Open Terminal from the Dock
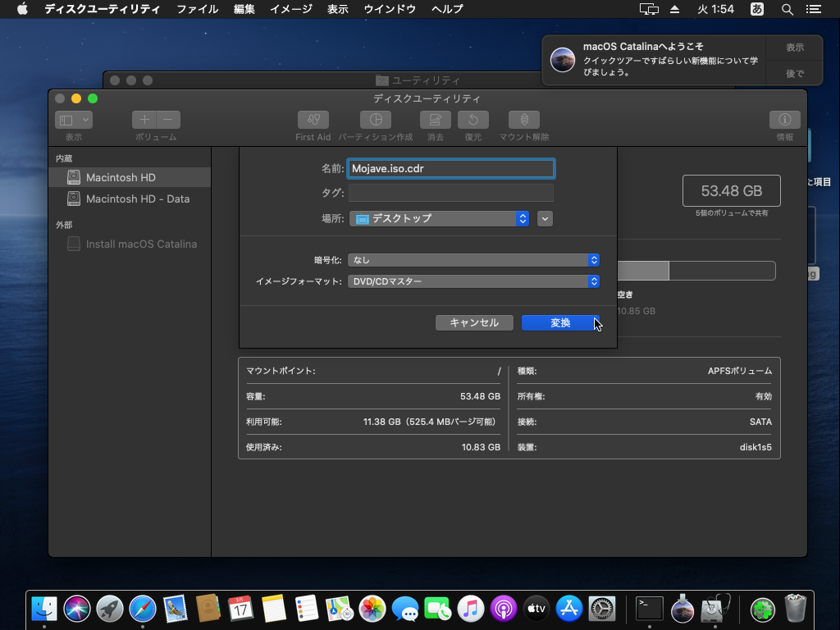This screenshot has width=840, height=630. pyautogui.click(x=650, y=609)
